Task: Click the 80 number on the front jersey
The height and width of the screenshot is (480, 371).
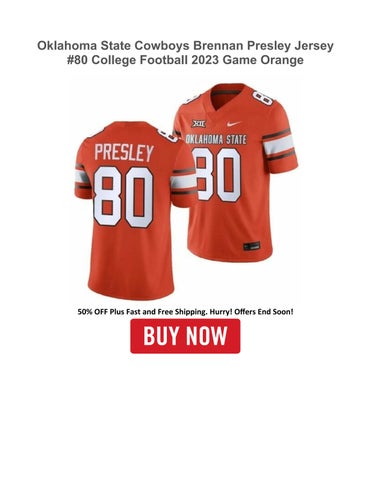Action: 217,174
